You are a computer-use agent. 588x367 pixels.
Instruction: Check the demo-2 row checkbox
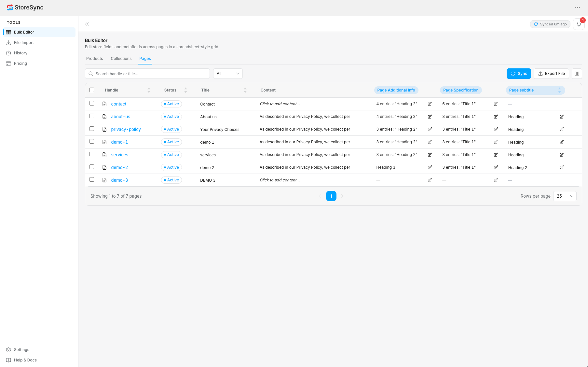[92, 167]
